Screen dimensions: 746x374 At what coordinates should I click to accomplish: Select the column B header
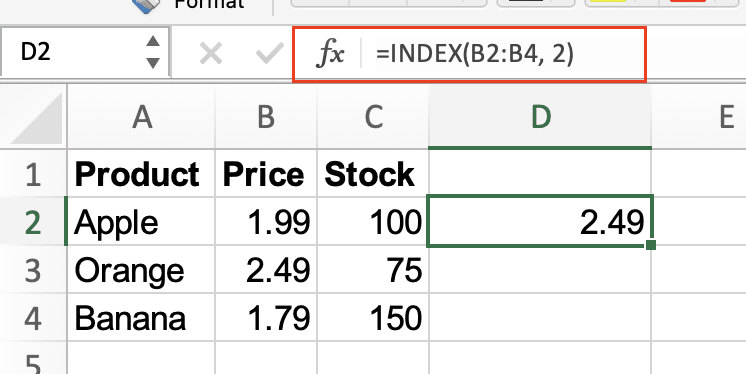coord(266,117)
